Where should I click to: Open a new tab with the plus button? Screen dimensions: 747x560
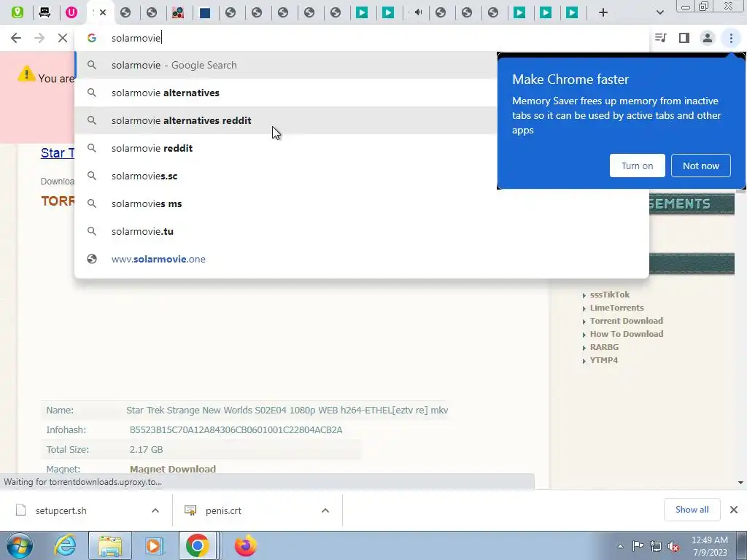(x=603, y=12)
